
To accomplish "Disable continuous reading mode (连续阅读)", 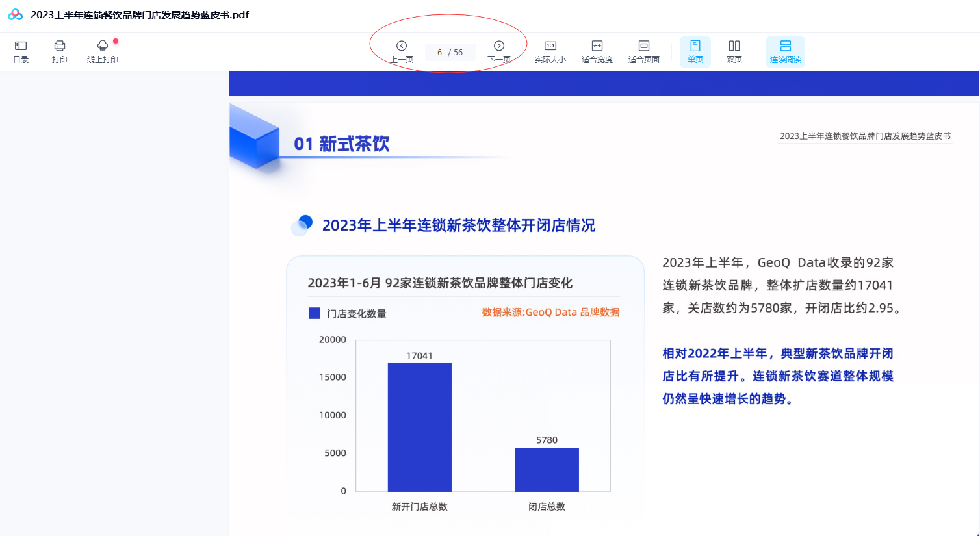I will click(785, 51).
